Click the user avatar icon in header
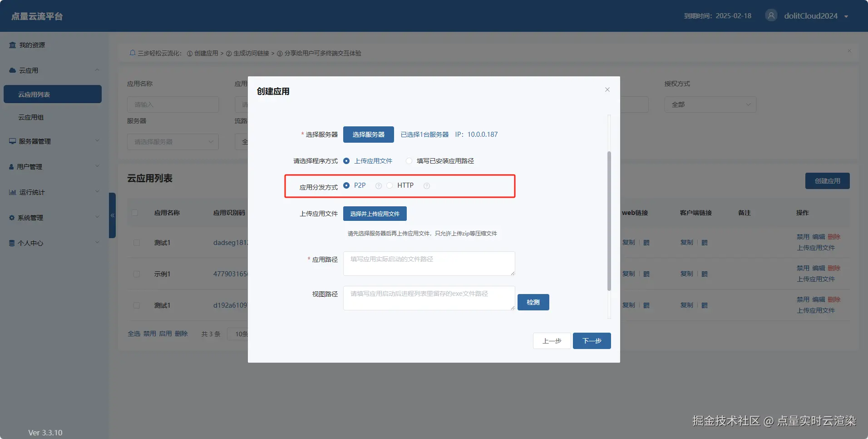868x439 pixels. 771,15
